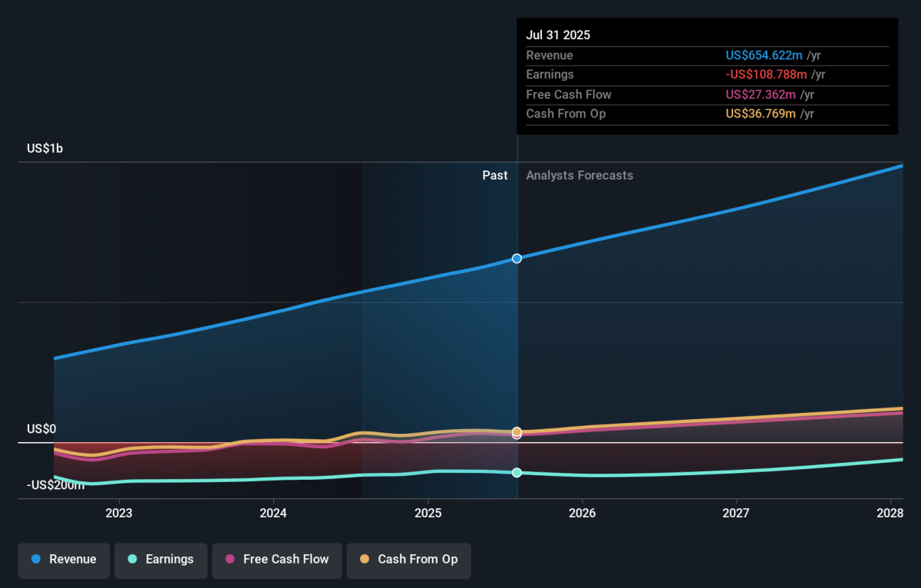Click the 2028 x-axis label
The image size is (921, 588).
[x=890, y=513]
